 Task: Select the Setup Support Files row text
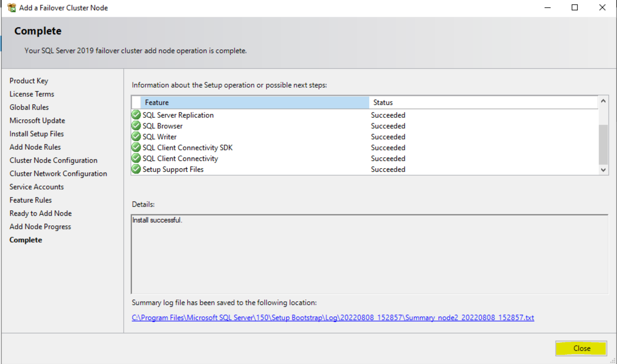173,169
